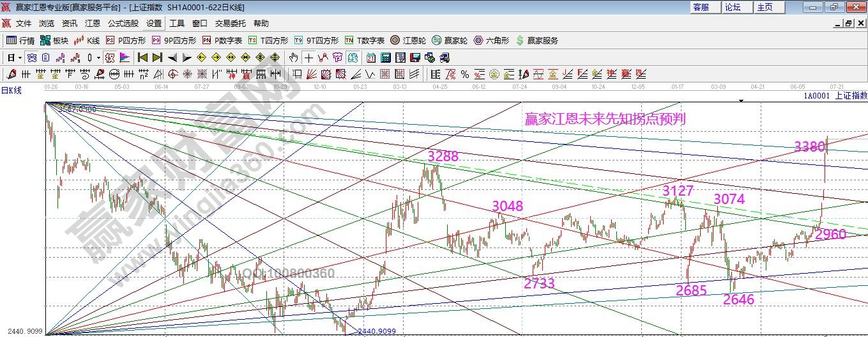The image size is (868, 337).
Task: Click the 客服 customer service button
Action: coord(701,7)
